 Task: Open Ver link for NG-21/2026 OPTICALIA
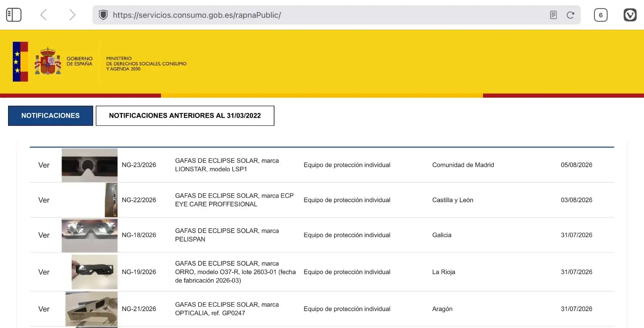44,309
